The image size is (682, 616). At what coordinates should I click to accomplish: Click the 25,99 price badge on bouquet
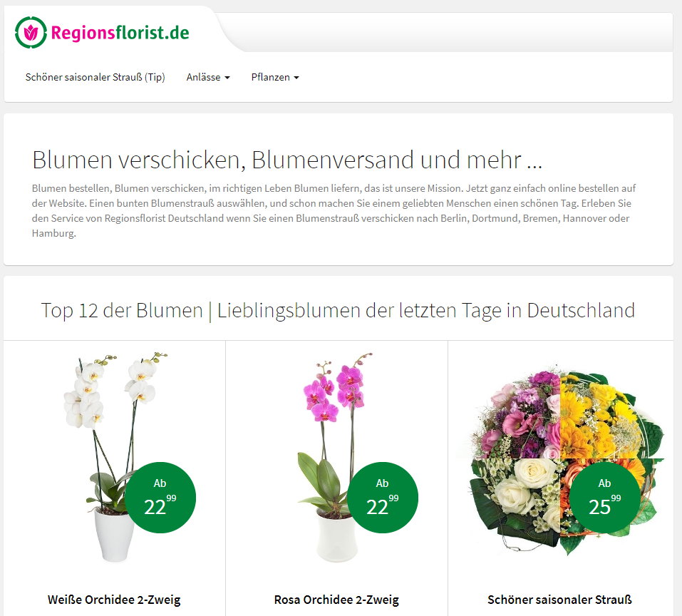click(x=605, y=497)
